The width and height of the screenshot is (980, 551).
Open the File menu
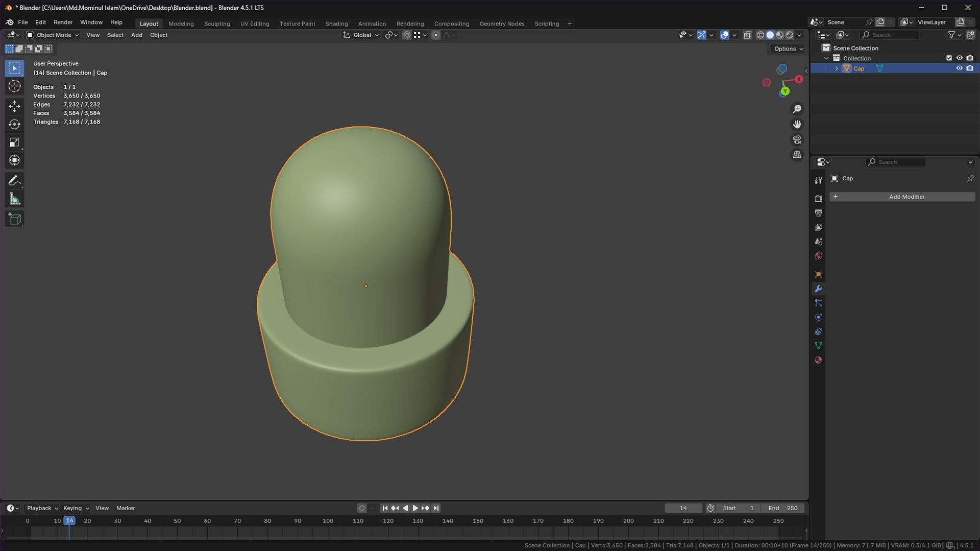[x=23, y=22]
